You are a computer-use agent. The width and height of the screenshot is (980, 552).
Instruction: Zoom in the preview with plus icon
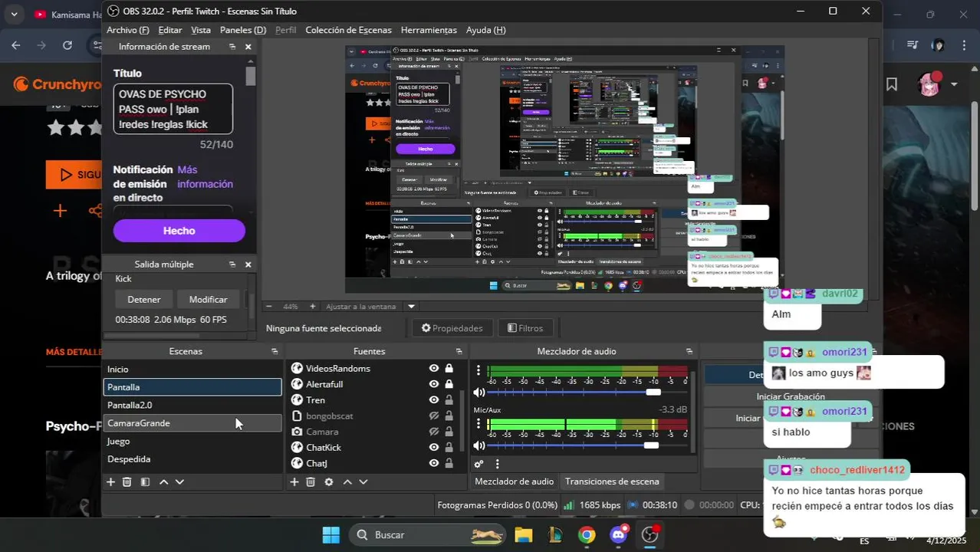click(312, 306)
